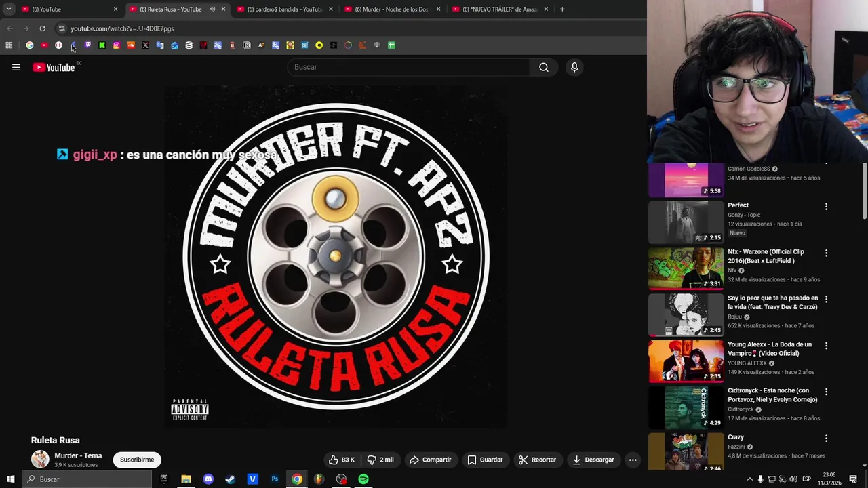Switch to Murder - Noche de los Dos tab
The image size is (868, 488).
[x=391, y=9]
